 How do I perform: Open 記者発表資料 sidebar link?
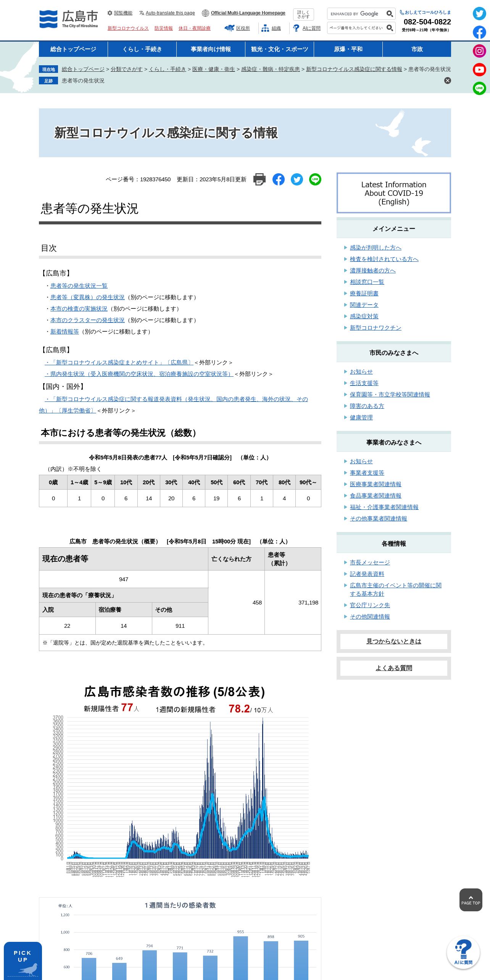(x=367, y=574)
